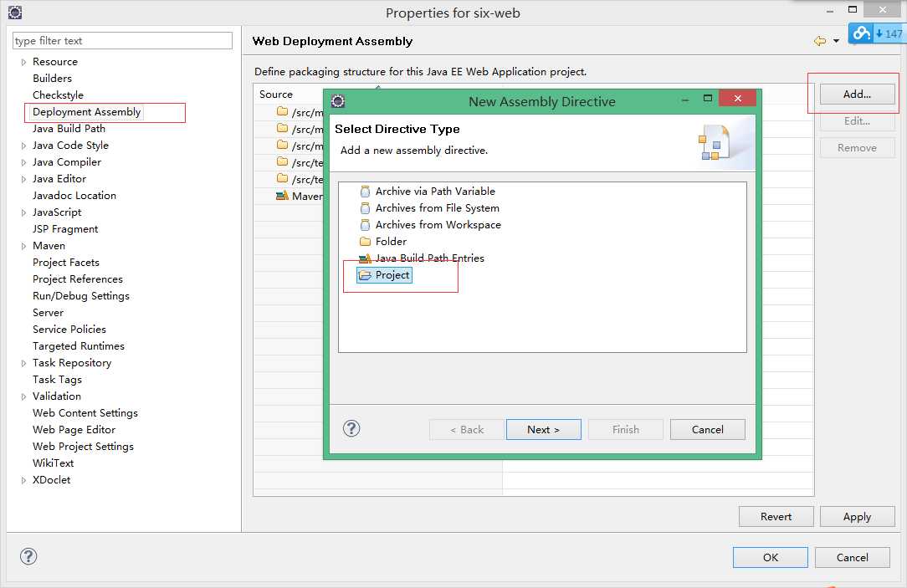Click the cloud download badge icon
The width and height of the screenshot is (907, 588).
pos(861,33)
